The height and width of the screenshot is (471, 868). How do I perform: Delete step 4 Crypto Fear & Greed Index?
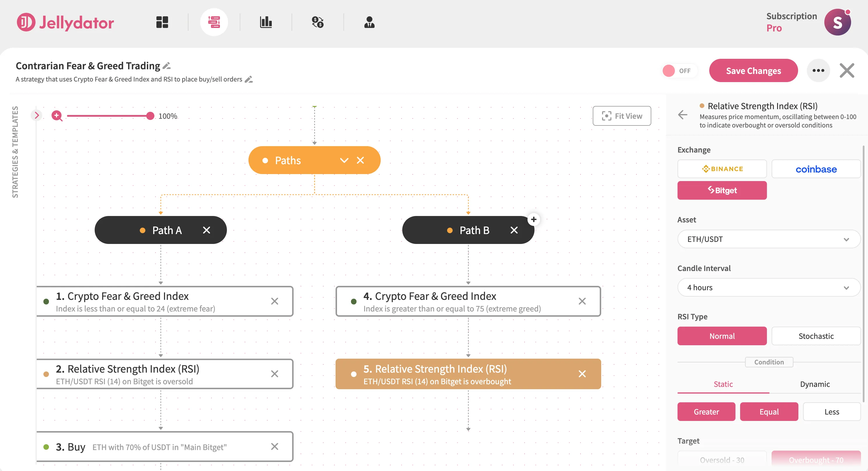pyautogui.click(x=582, y=301)
